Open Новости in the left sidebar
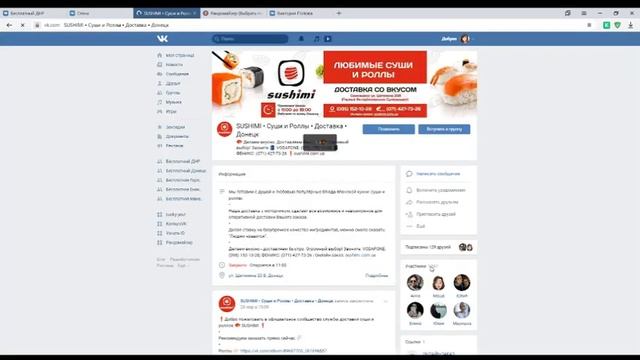Screen dimensions: 640x360 coord(174,64)
